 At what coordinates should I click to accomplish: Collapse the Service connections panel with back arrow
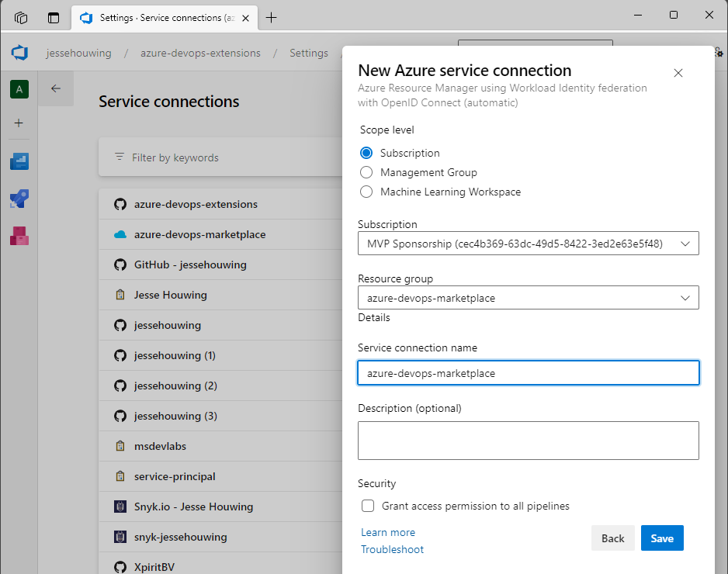(x=55, y=88)
